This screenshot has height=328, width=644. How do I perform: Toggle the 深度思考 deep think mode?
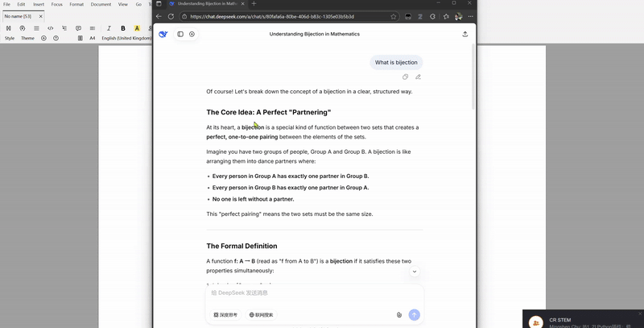click(x=226, y=315)
